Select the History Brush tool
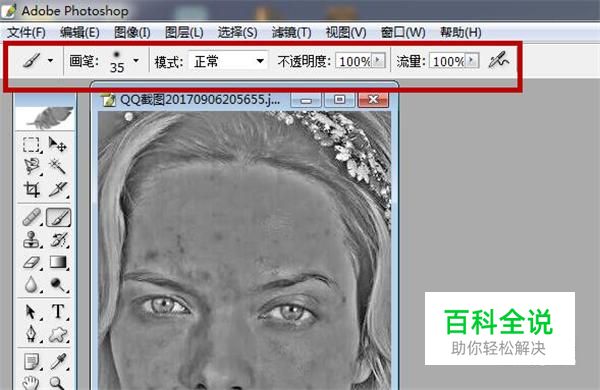Image resolution: width=600 pixels, height=390 pixels. pyautogui.click(x=58, y=240)
